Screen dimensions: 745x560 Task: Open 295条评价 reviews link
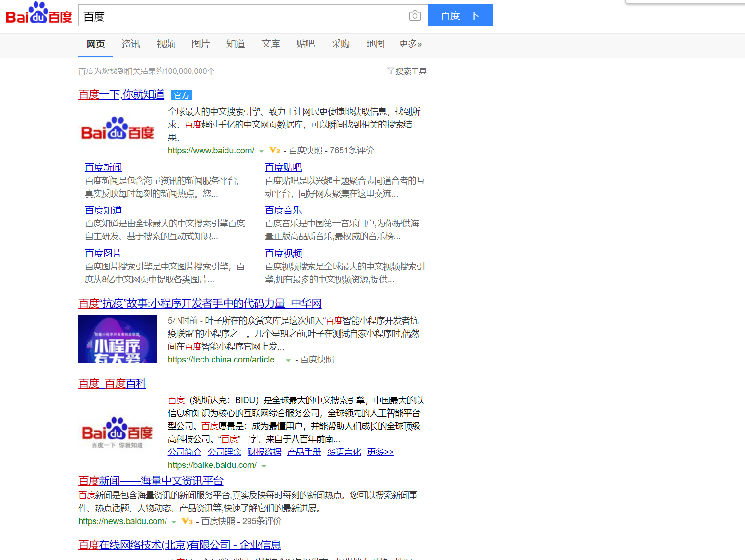pos(262,521)
